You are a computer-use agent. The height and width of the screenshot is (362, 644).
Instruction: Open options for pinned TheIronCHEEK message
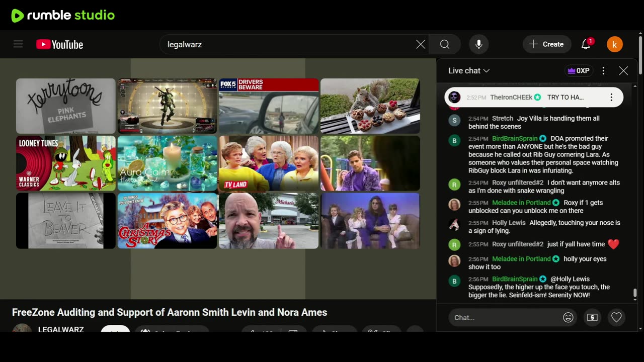(611, 98)
